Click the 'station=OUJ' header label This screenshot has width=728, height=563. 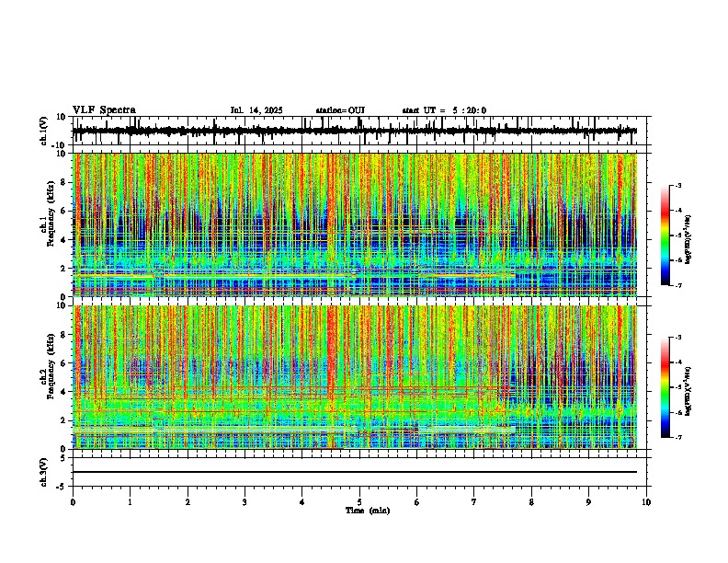pyautogui.click(x=340, y=110)
